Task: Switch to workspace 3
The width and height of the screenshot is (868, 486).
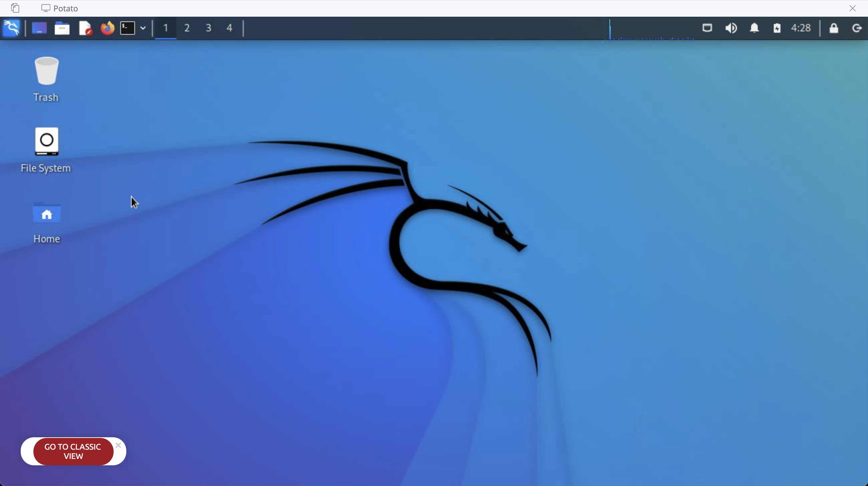Action: coord(208,28)
